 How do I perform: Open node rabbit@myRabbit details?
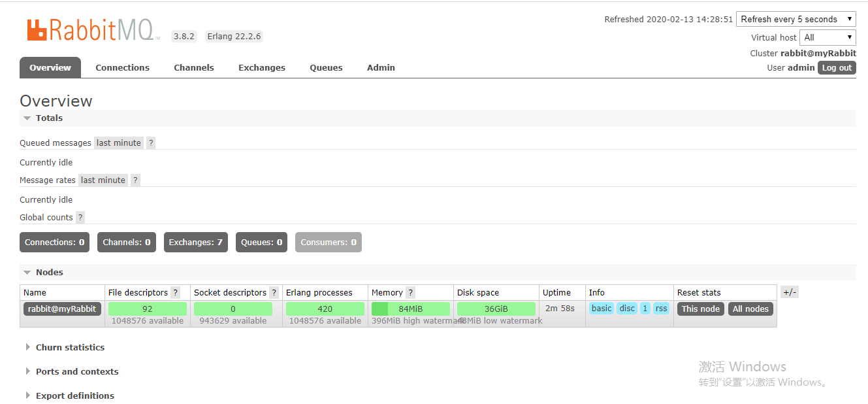62,309
